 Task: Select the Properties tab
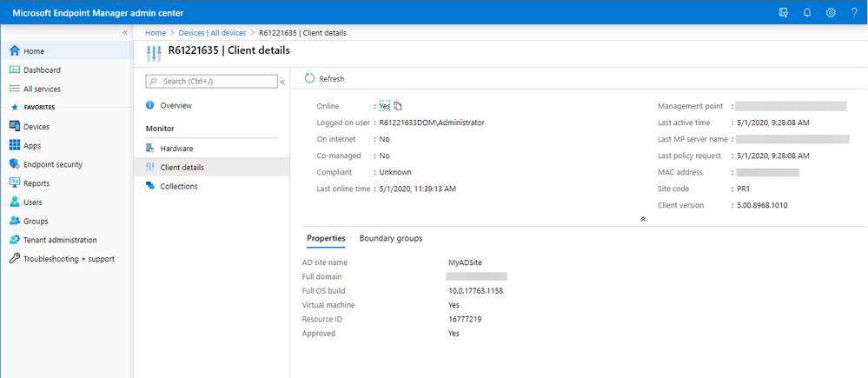click(x=326, y=238)
